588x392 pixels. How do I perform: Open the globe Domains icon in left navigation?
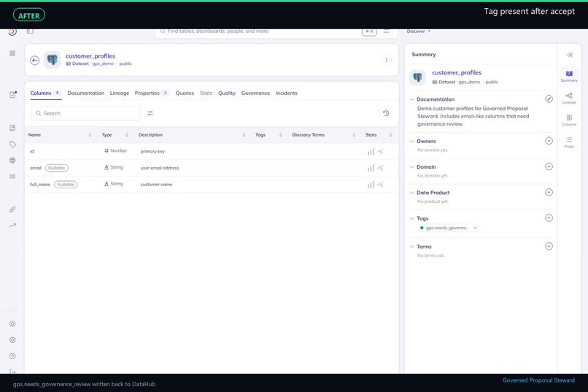tap(12, 160)
